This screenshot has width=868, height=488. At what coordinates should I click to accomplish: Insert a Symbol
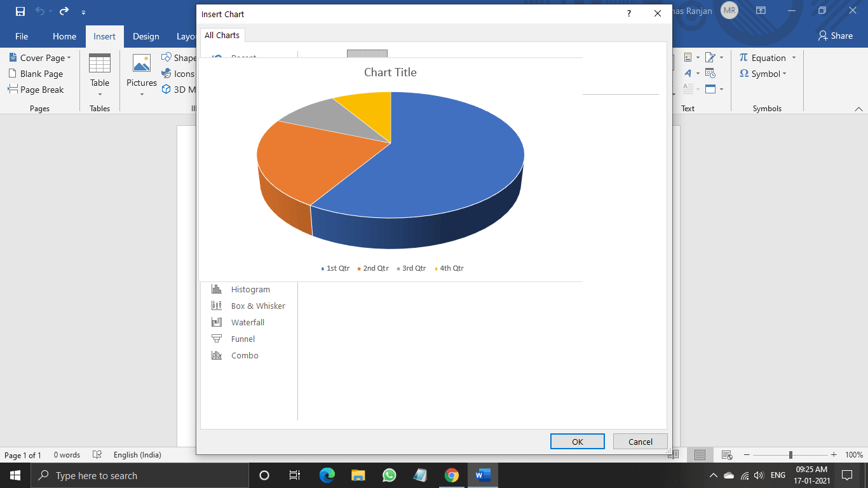(x=759, y=73)
